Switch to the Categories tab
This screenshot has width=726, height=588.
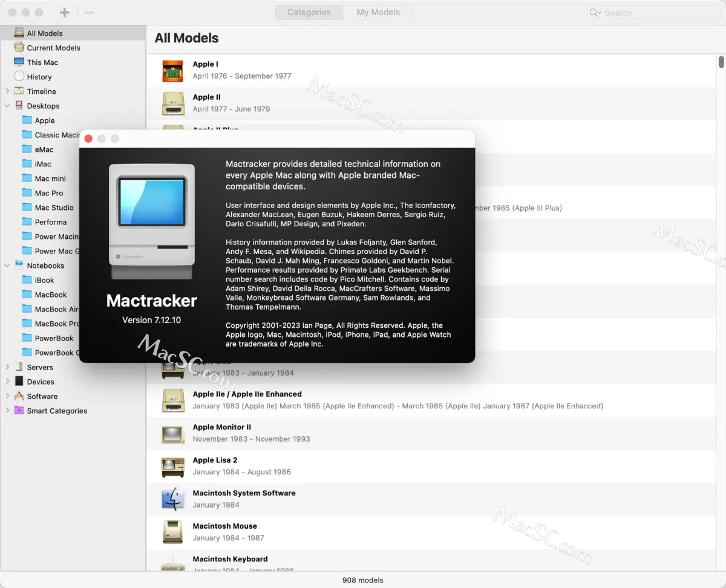(309, 12)
